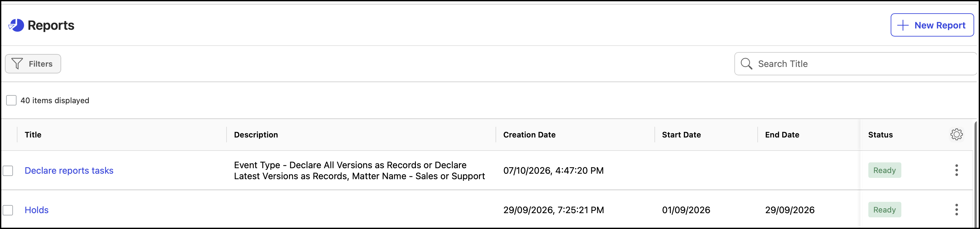
Task: Open actions menu for Declare reports tasks
Action: pos(956,170)
